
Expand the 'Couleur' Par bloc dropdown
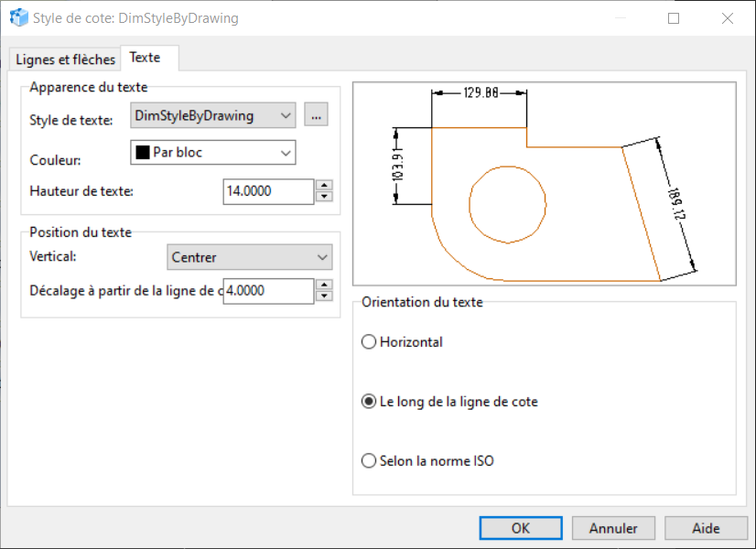click(212, 152)
